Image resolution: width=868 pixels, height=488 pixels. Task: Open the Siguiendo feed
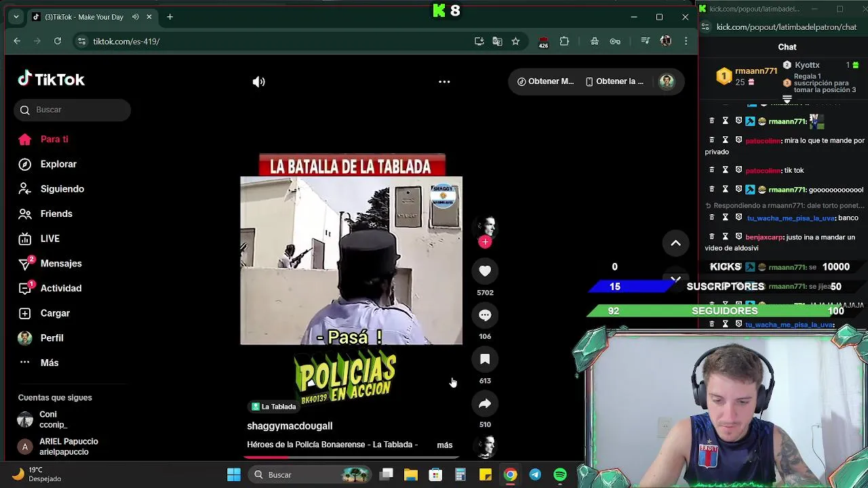(62, 189)
